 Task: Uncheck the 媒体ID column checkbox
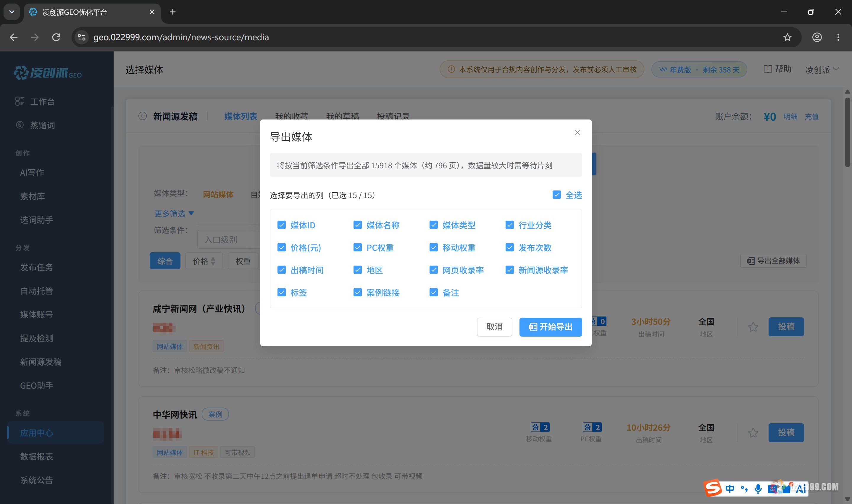(282, 225)
